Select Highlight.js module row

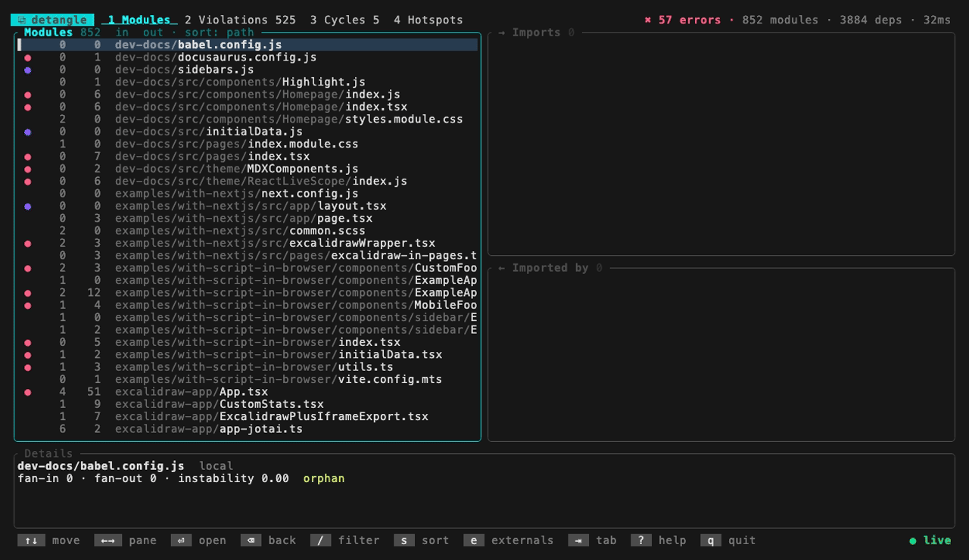click(x=248, y=82)
